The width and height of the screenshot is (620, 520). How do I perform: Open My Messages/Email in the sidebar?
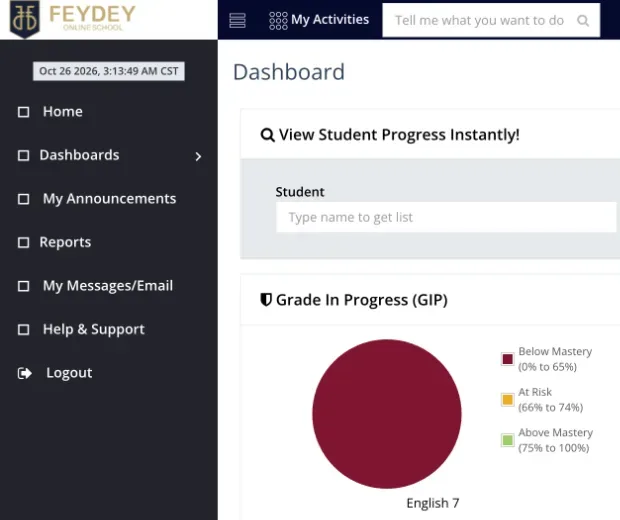pos(108,286)
